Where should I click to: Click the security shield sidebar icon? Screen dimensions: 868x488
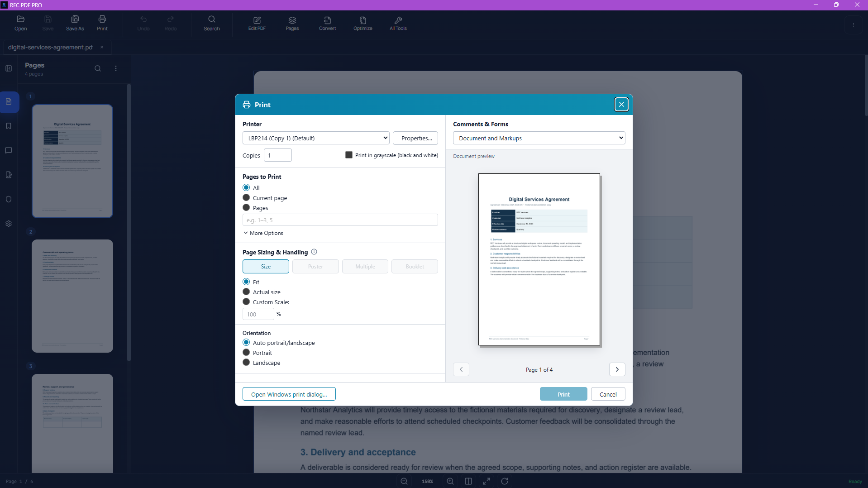[x=9, y=199]
